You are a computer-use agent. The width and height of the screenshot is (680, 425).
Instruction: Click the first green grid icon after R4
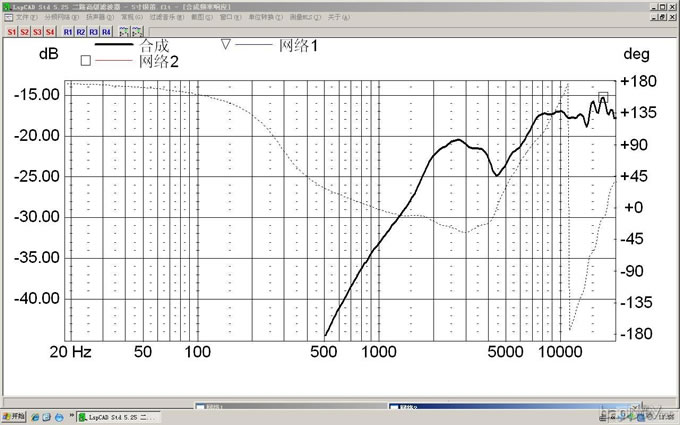123,31
